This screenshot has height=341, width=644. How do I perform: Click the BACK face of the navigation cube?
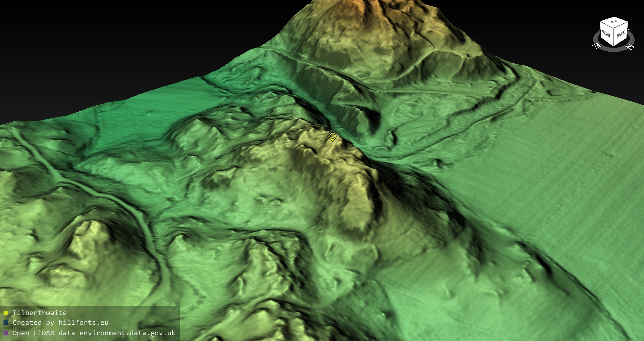pos(620,34)
